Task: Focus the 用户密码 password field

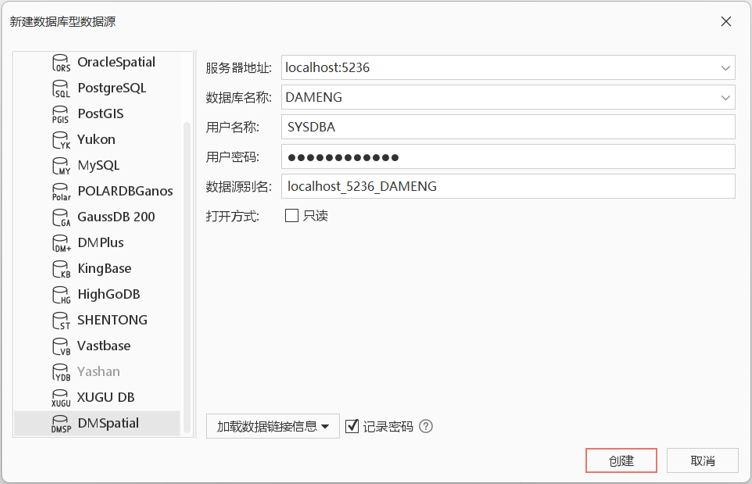Action: coord(507,157)
